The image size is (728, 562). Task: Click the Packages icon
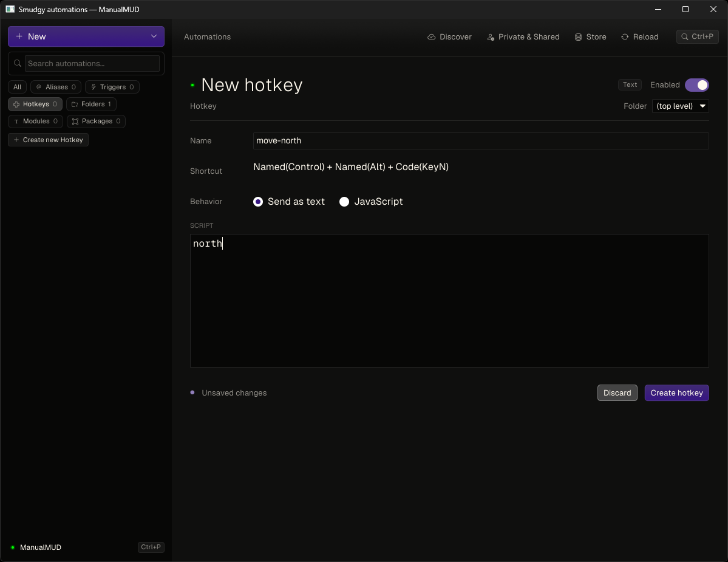pos(75,122)
